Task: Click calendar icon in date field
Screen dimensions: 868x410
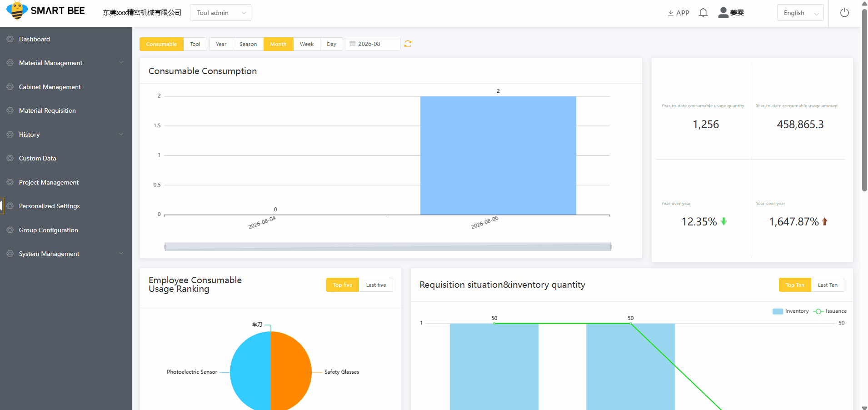Action: (x=353, y=44)
